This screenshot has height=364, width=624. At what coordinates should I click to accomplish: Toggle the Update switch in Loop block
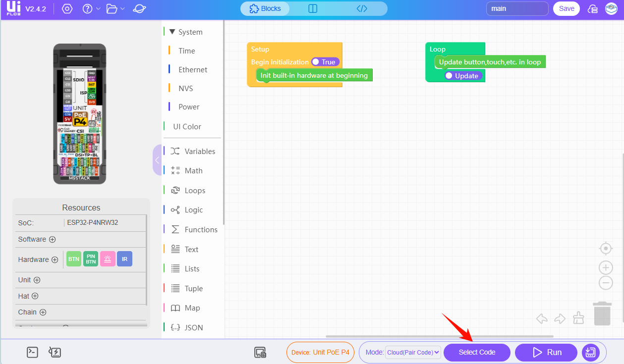click(x=463, y=76)
